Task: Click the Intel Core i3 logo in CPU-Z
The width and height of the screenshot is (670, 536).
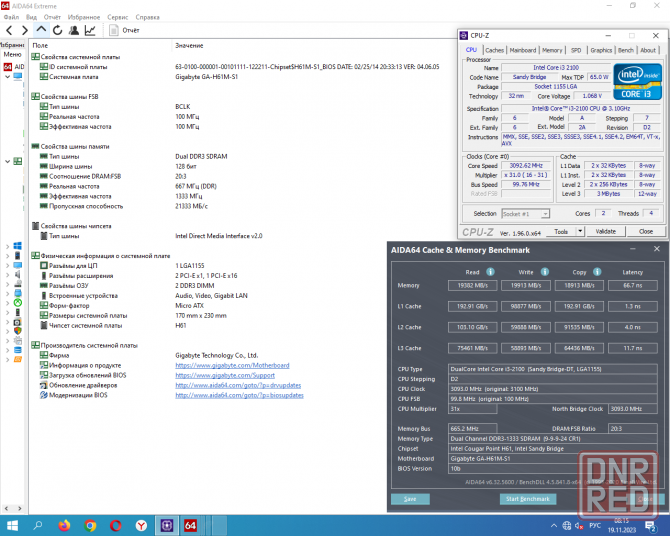Action: pyautogui.click(x=638, y=82)
